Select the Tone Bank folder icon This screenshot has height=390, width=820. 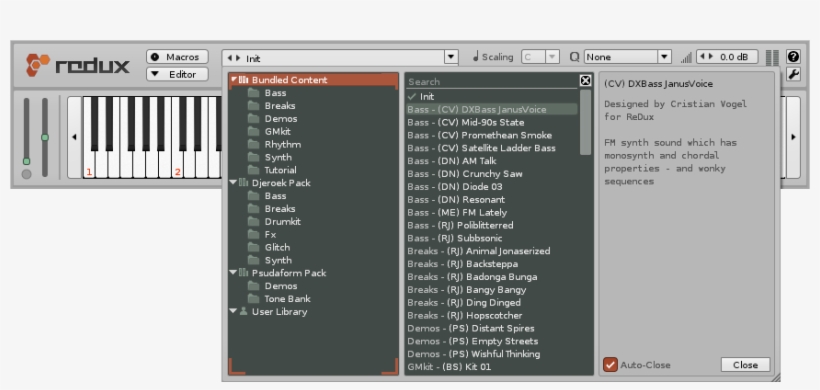coord(254,299)
